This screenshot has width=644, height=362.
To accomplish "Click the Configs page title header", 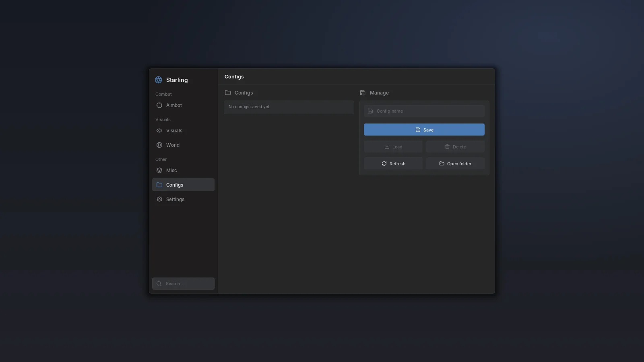I will click(x=234, y=77).
